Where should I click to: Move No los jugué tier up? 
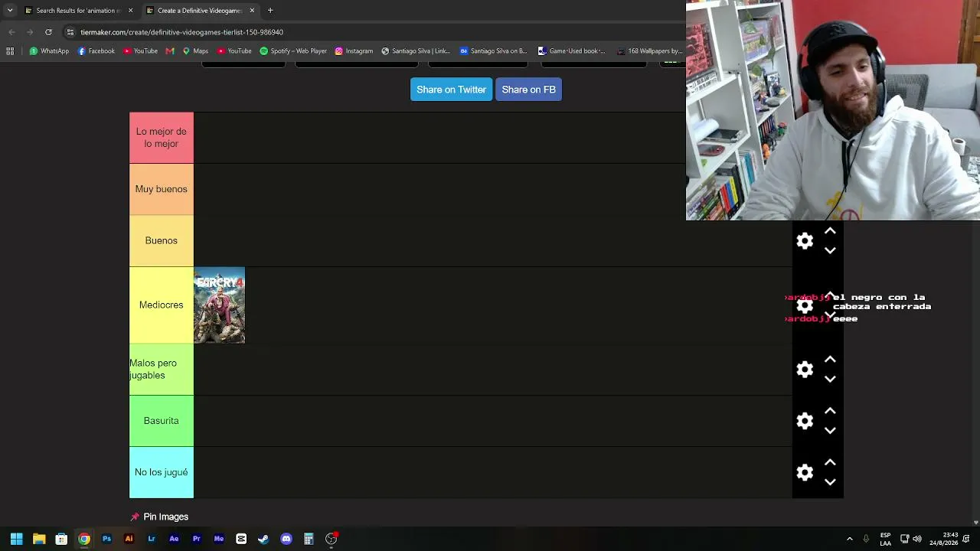[x=830, y=463]
